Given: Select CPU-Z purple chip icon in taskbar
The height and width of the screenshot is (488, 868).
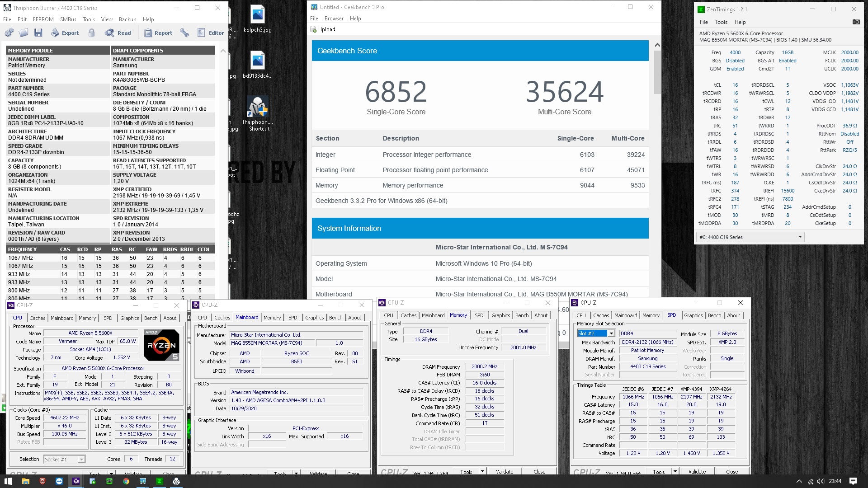Looking at the screenshot, I should pyautogui.click(x=76, y=481).
